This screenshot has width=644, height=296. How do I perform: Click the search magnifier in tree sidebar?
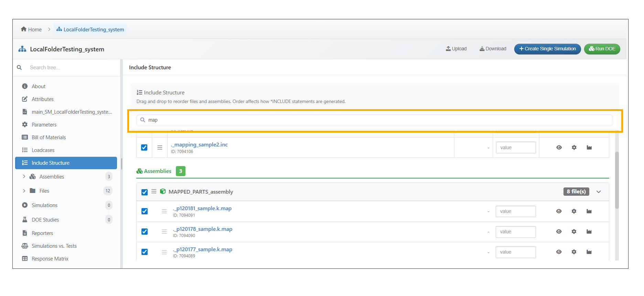20,68
